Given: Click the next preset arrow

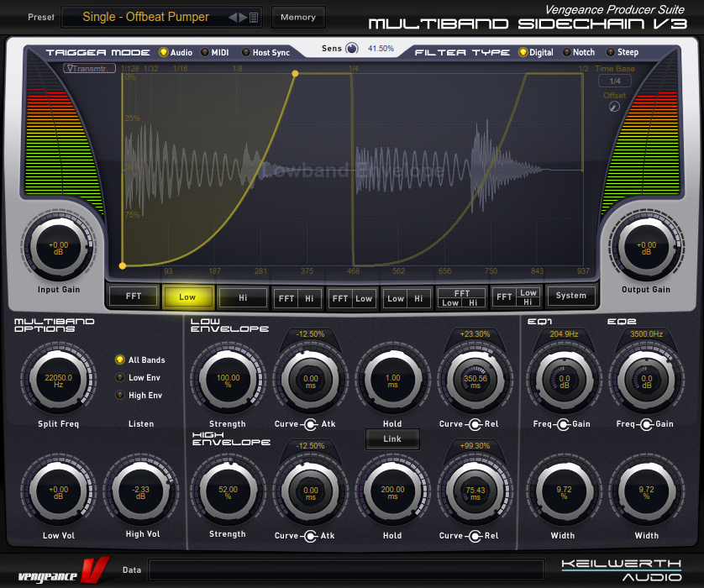Looking at the screenshot, I should 243,17.
